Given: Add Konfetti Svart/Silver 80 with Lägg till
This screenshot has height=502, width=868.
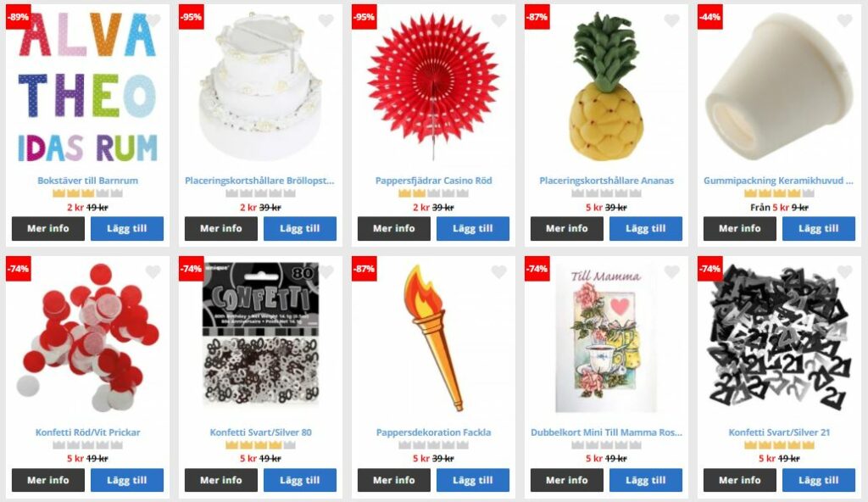Looking at the screenshot, I should pos(300,480).
